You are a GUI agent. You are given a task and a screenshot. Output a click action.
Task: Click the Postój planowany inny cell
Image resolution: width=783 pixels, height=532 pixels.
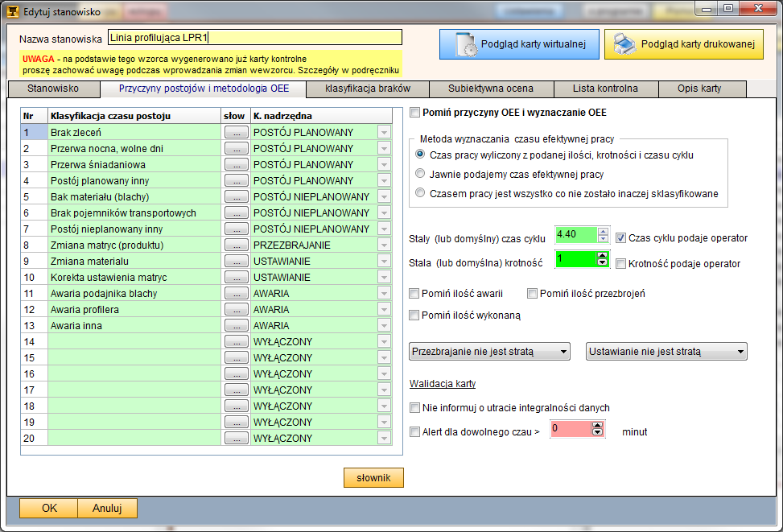[134, 181]
